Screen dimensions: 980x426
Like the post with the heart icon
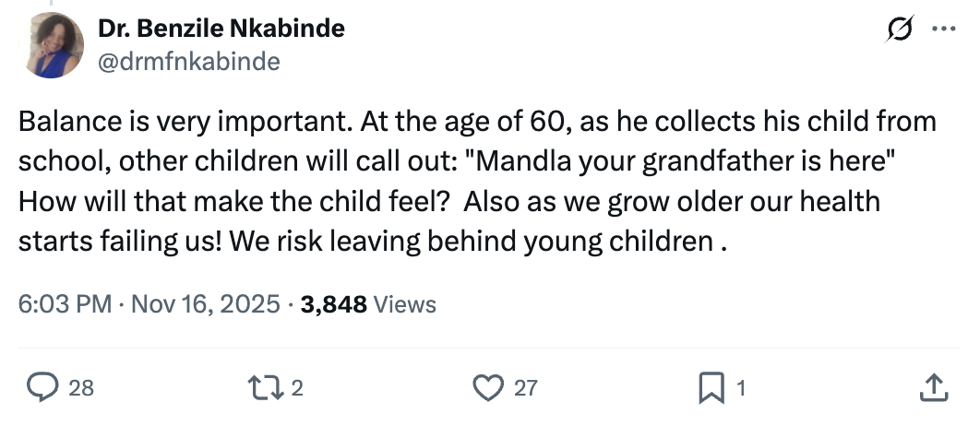pos(487,388)
